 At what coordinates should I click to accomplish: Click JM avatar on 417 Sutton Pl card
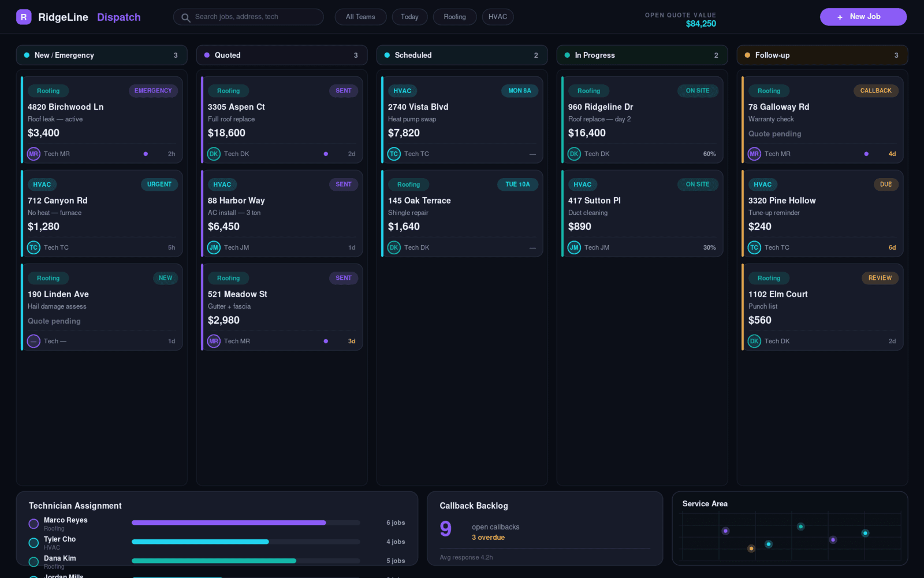(x=574, y=247)
